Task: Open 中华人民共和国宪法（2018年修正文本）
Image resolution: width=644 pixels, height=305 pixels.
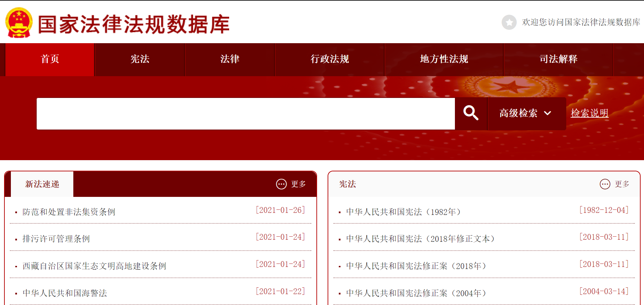Action: click(x=421, y=239)
